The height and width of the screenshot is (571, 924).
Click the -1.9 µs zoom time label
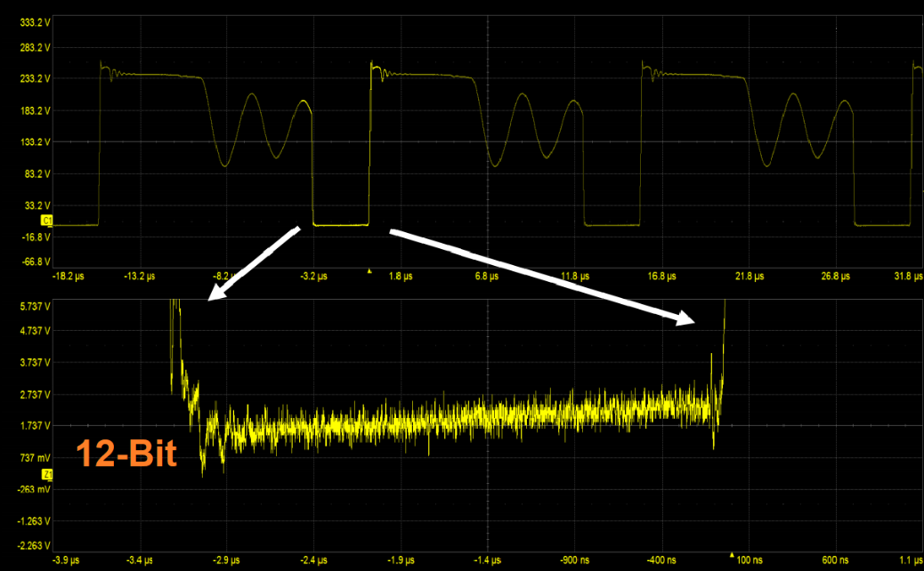[x=401, y=560]
